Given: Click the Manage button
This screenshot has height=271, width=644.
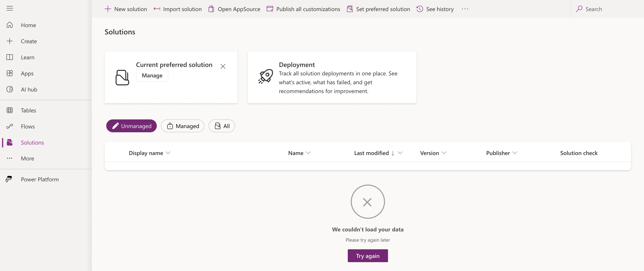Looking at the screenshot, I should pyautogui.click(x=152, y=75).
